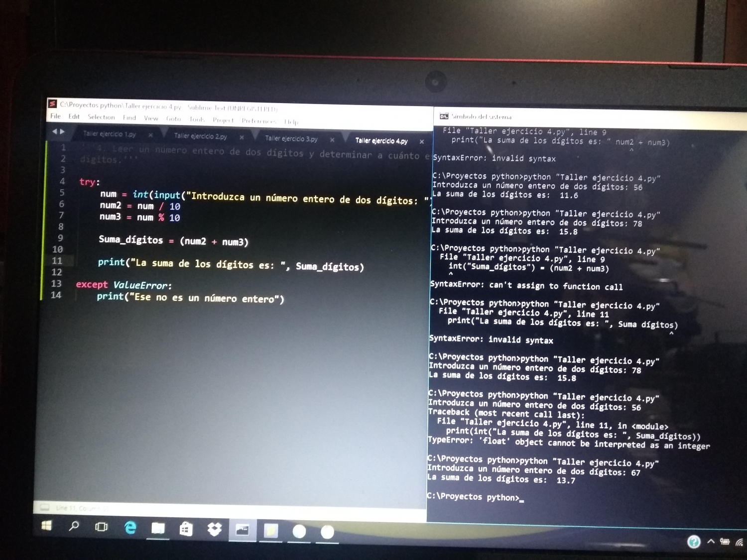The width and height of the screenshot is (747, 560).
Task: Open the Edit menu
Action: (x=74, y=116)
